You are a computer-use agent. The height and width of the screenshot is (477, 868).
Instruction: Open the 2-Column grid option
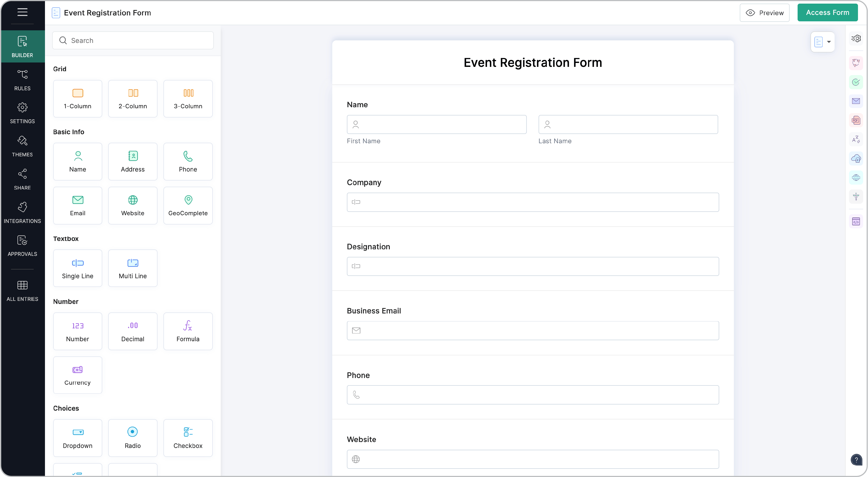click(133, 98)
